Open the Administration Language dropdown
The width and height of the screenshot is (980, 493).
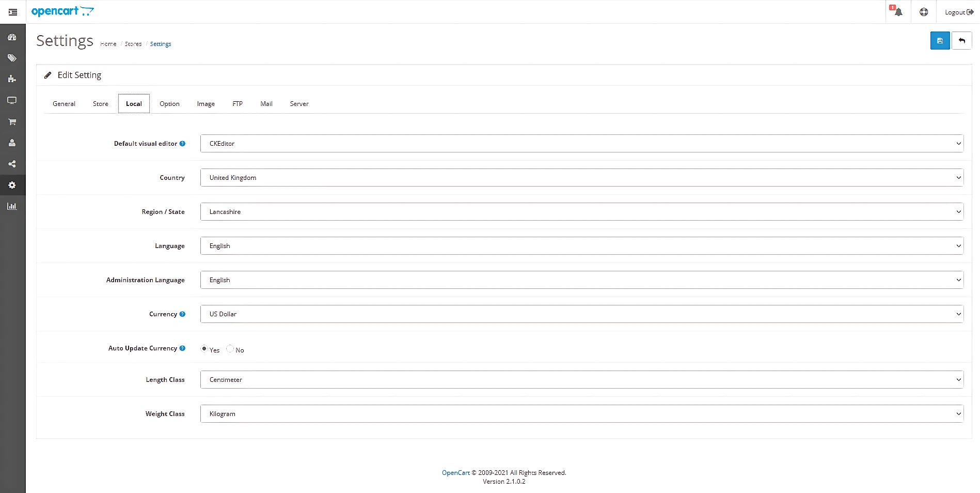click(x=582, y=280)
